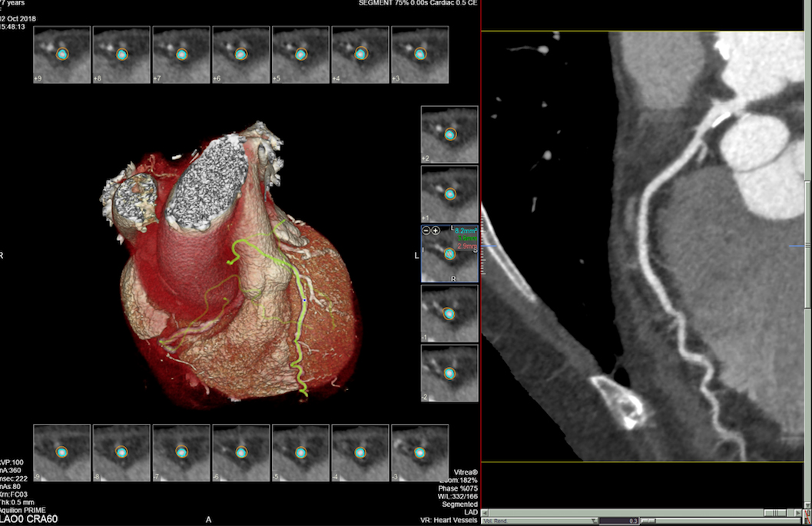Click the plus zoom icon on selected cross-section
Viewport: 812px width, 526px height.
(x=436, y=230)
